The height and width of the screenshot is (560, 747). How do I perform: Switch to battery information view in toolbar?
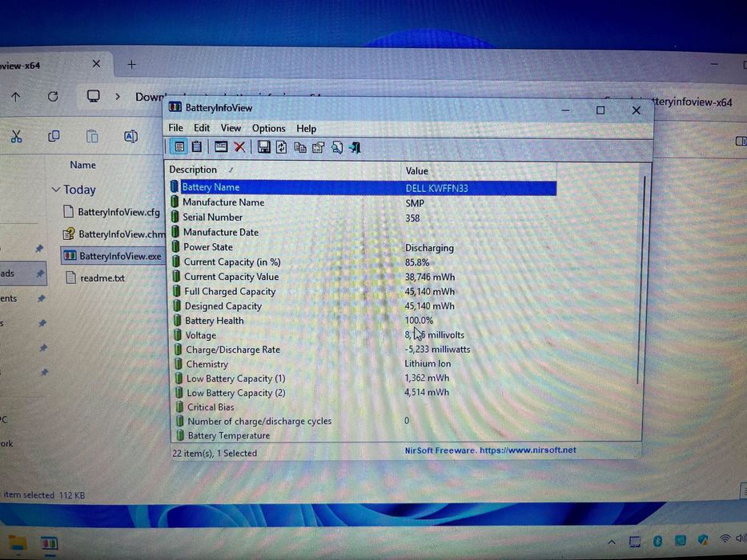[x=179, y=146]
